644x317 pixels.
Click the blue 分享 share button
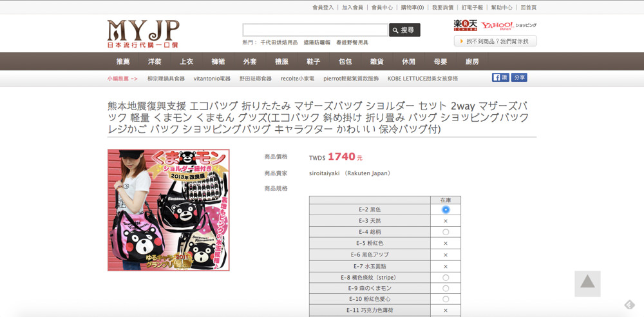tap(519, 77)
